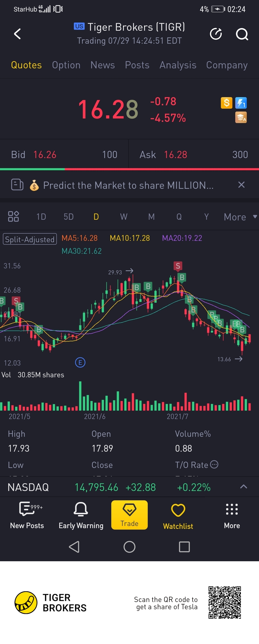Dismiss the Predict the Market banner

[x=241, y=185]
